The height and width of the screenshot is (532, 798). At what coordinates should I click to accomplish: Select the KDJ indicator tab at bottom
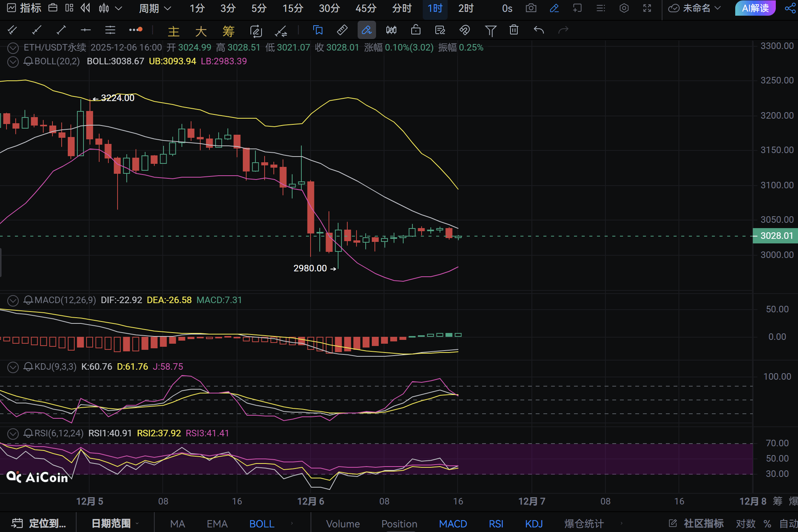tap(534, 524)
